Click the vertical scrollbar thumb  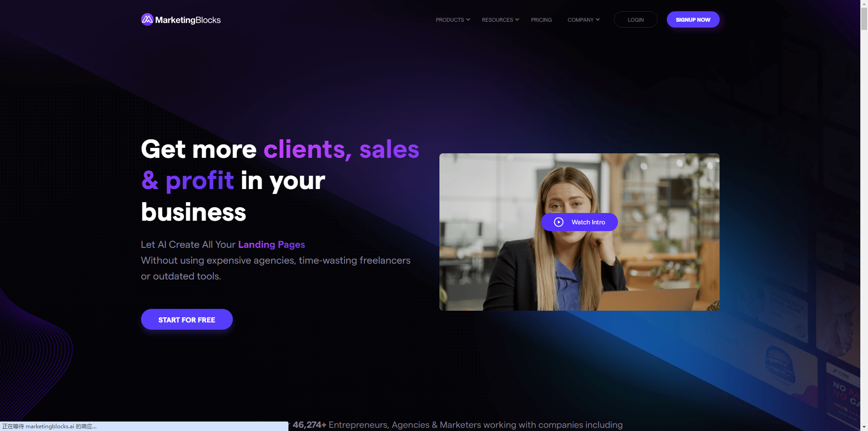click(x=864, y=19)
